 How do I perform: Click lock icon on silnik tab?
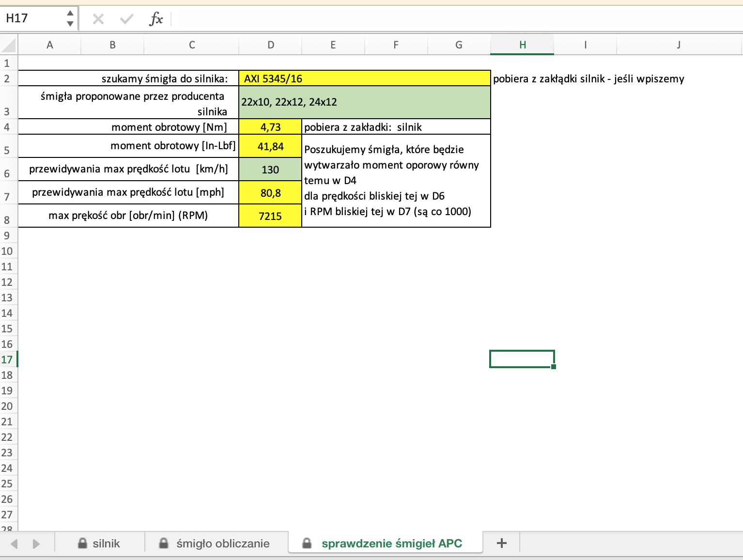tap(82, 543)
